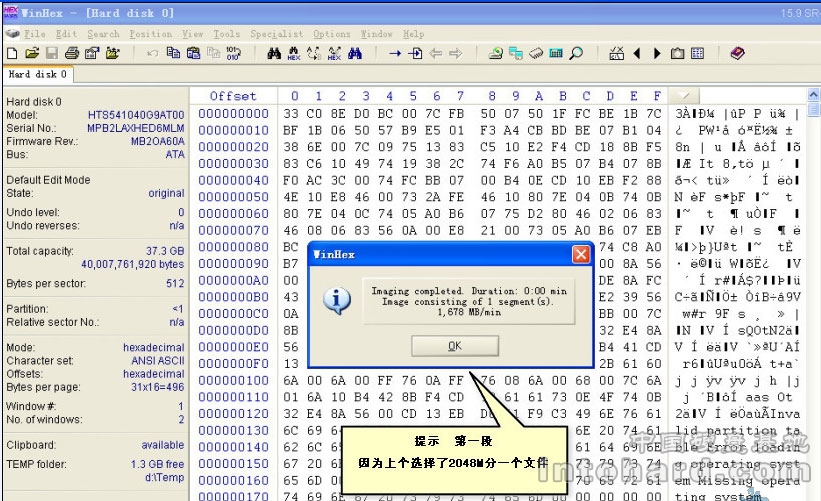Viewport: 821px width, 501px height.
Task: Open the Position menu
Action: 151,34
